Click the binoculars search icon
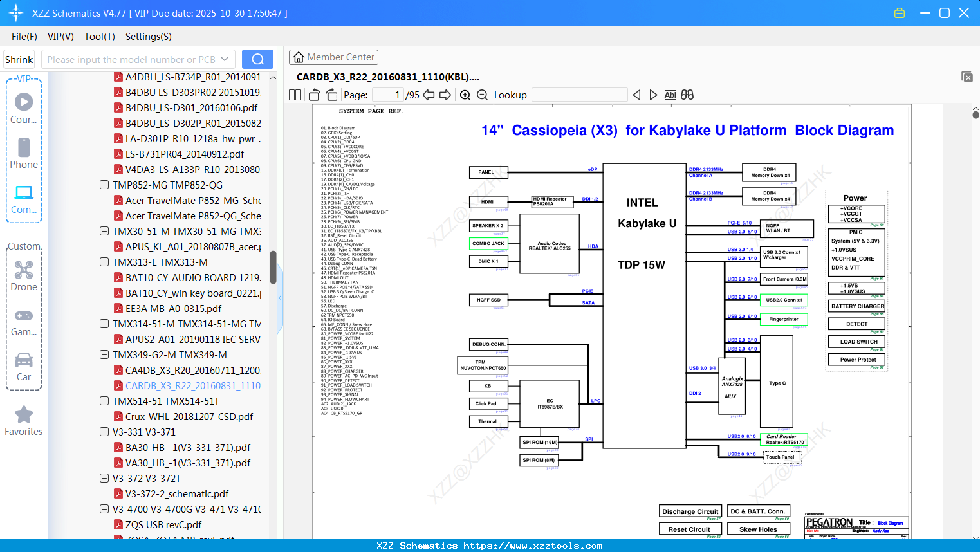The height and width of the screenshot is (552, 980). [x=687, y=95]
